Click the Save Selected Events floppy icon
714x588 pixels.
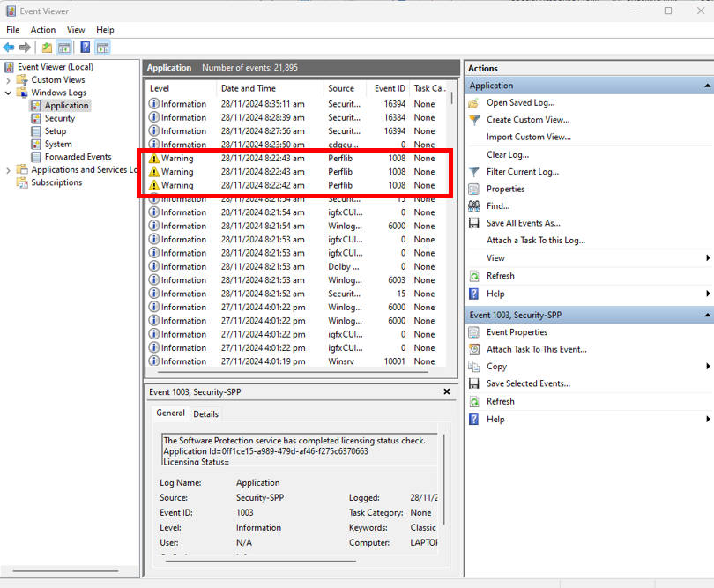point(473,383)
